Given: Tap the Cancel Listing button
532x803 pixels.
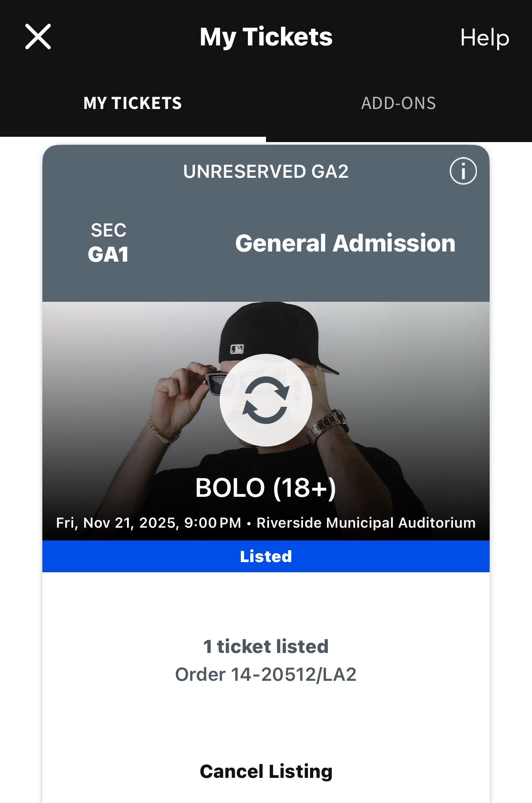Looking at the screenshot, I should tap(266, 771).
